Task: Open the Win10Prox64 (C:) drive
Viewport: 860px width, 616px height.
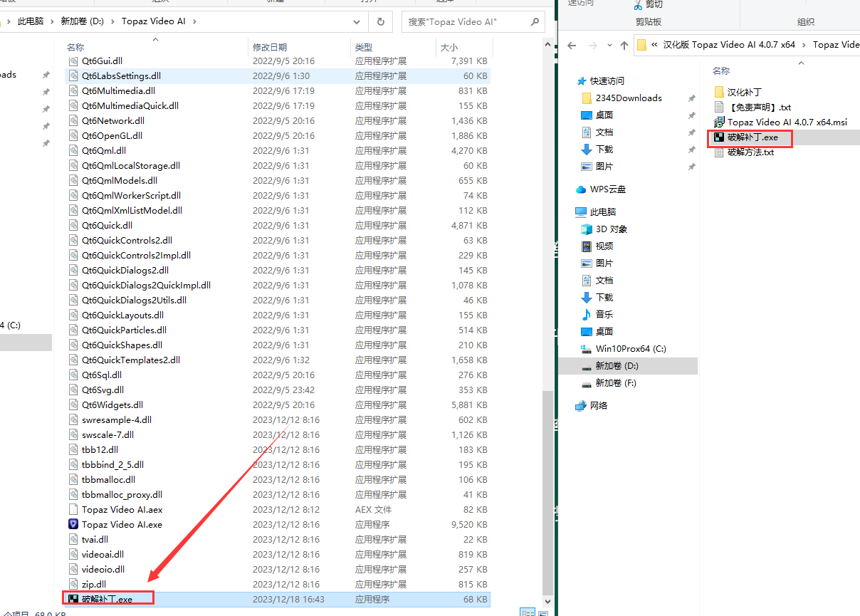Action: tap(631, 348)
